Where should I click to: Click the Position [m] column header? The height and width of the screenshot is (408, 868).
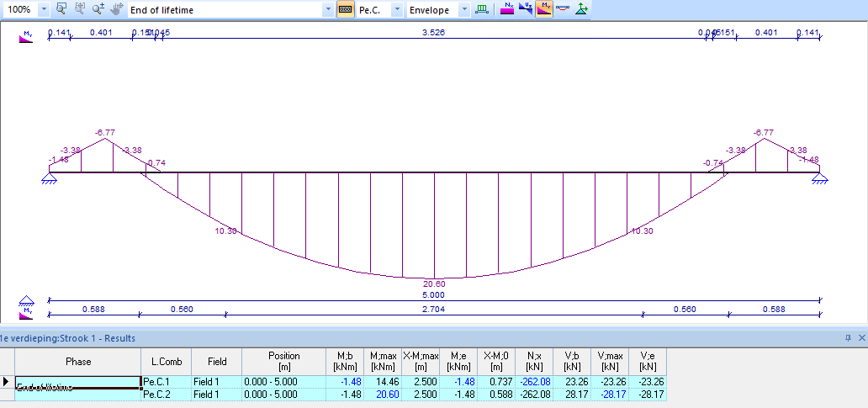click(x=284, y=362)
